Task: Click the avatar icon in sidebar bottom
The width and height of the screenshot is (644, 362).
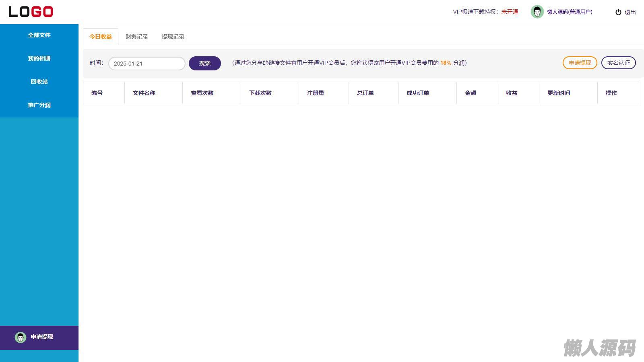Action: 21,337
